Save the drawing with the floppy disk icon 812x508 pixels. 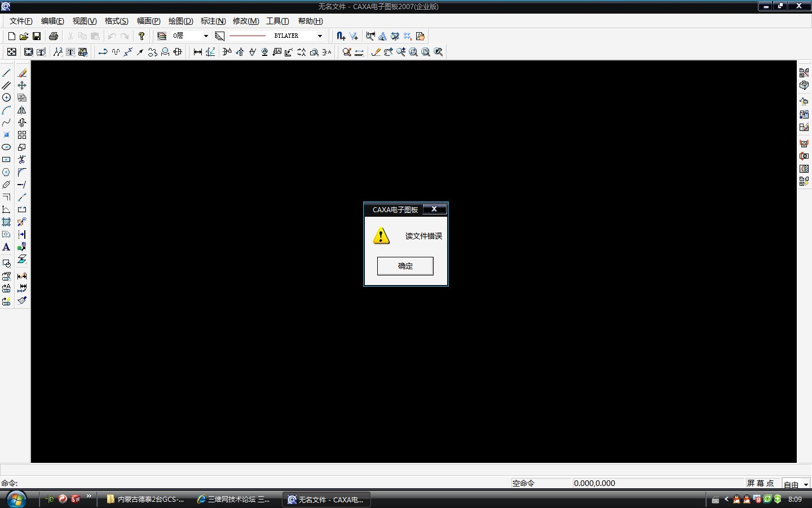pos(37,36)
